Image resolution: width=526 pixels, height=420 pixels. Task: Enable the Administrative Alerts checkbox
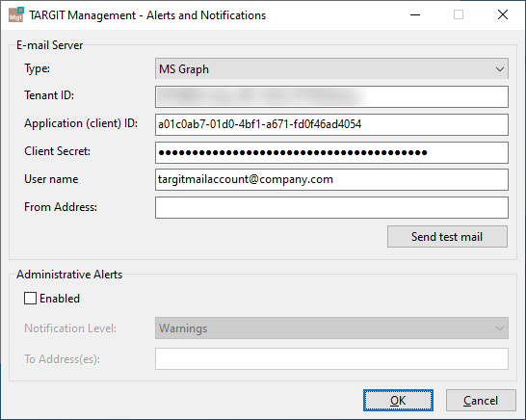point(30,299)
